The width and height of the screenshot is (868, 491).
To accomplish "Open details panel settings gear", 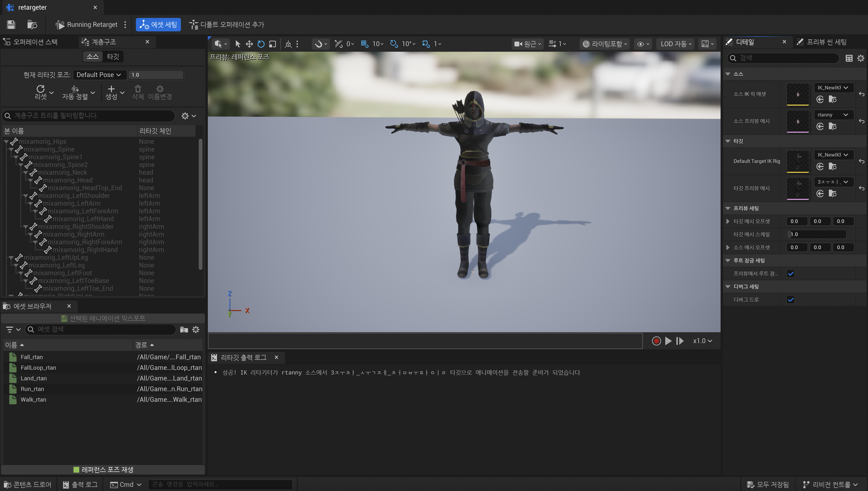I will tap(861, 58).
